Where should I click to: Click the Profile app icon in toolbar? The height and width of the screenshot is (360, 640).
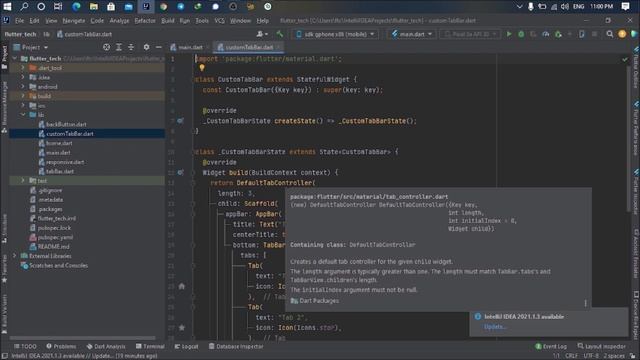point(546,34)
